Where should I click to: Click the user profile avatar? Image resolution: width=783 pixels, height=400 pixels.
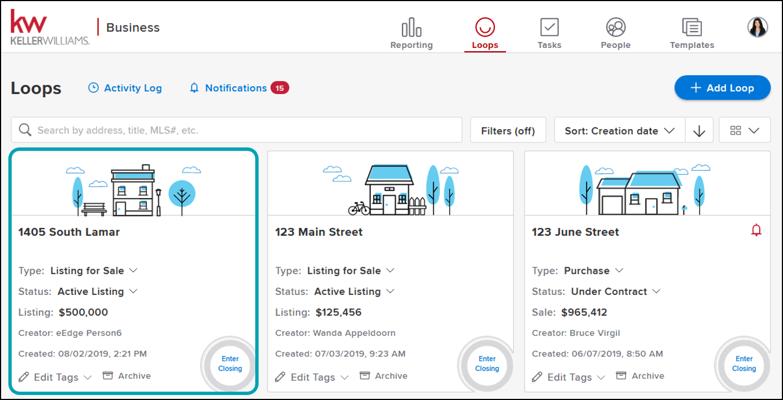click(x=757, y=27)
